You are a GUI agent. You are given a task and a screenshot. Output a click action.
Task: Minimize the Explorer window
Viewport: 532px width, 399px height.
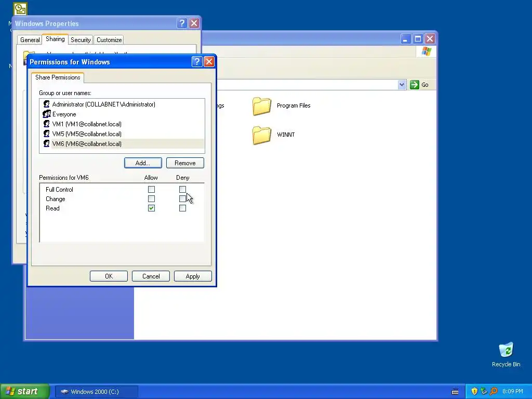click(405, 38)
